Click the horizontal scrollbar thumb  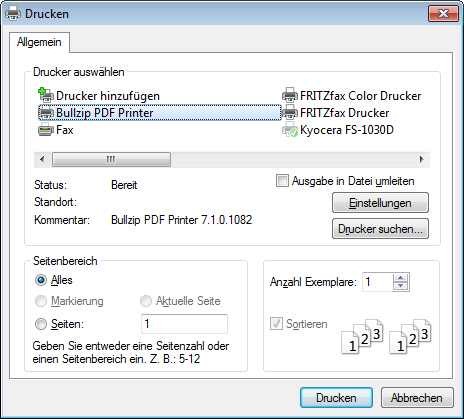click(111, 159)
